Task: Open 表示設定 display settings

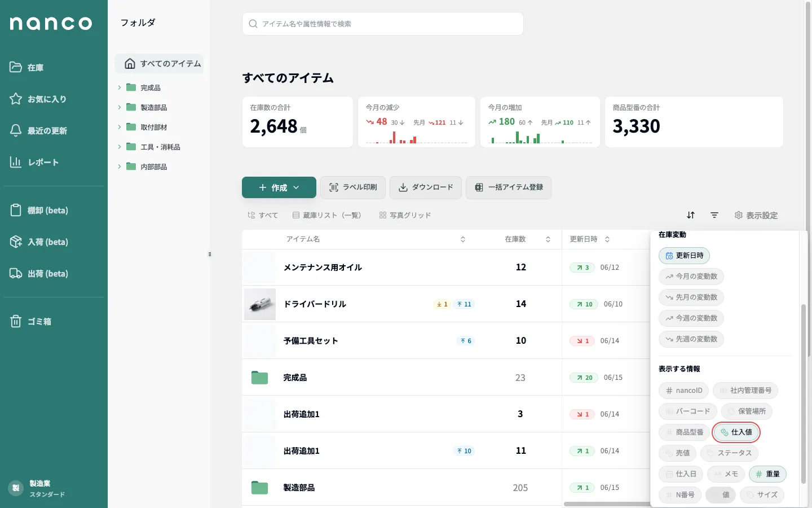Action: 756,215
